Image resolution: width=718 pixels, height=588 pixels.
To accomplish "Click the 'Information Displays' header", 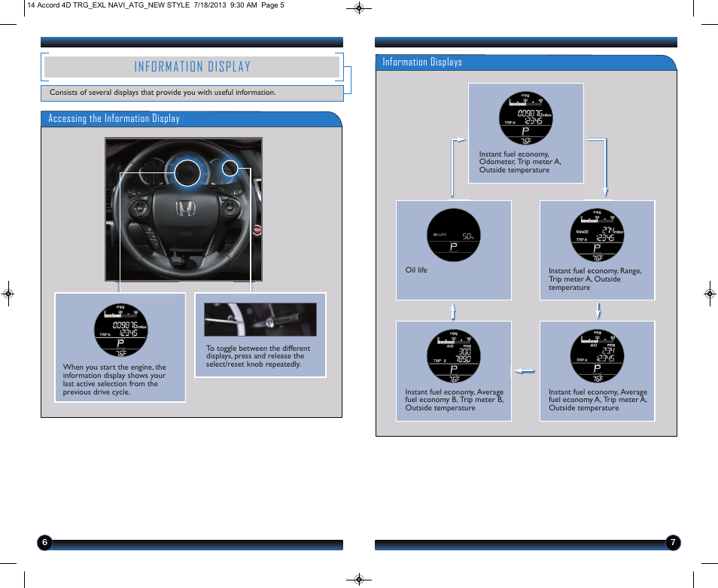I will [422, 62].
